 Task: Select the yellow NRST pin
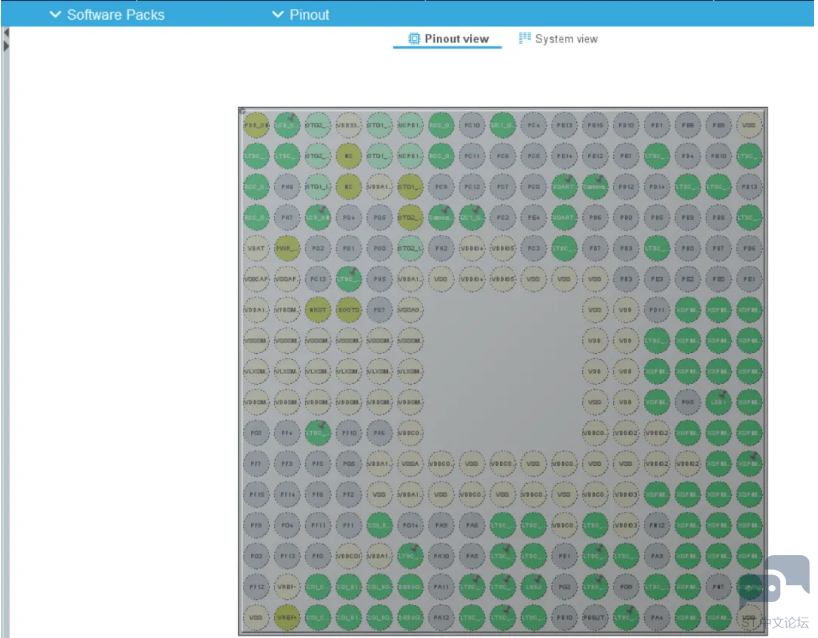pyautogui.click(x=317, y=310)
